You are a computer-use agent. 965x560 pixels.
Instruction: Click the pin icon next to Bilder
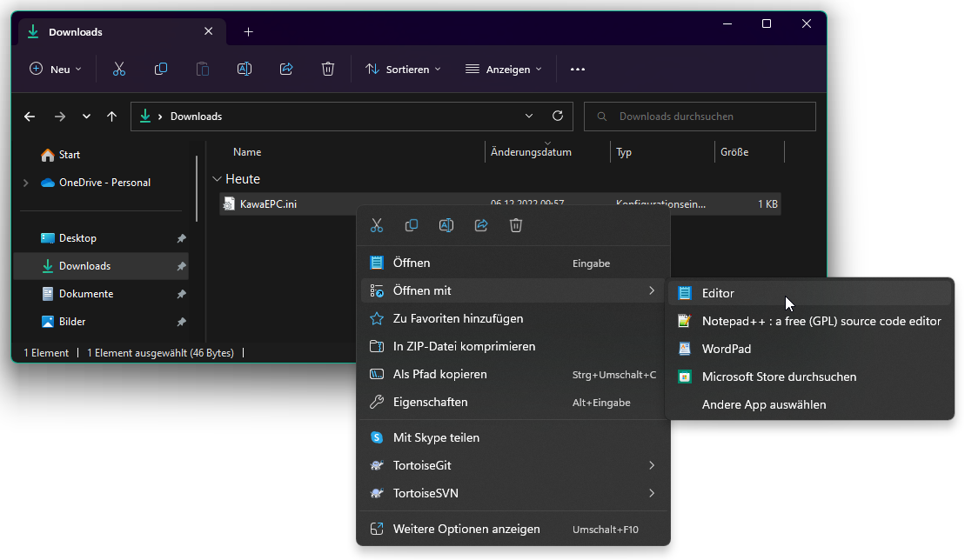(x=182, y=322)
